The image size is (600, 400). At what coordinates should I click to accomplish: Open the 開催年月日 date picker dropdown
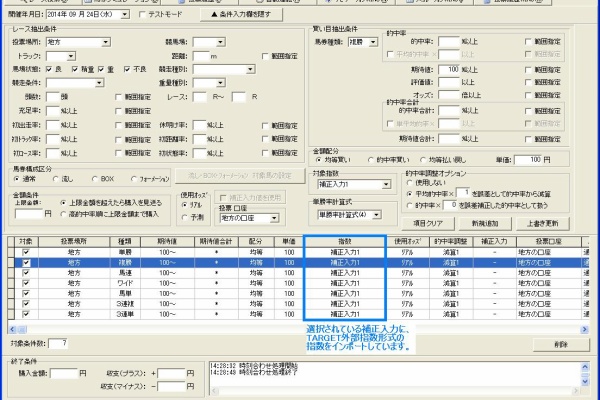tap(124, 16)
